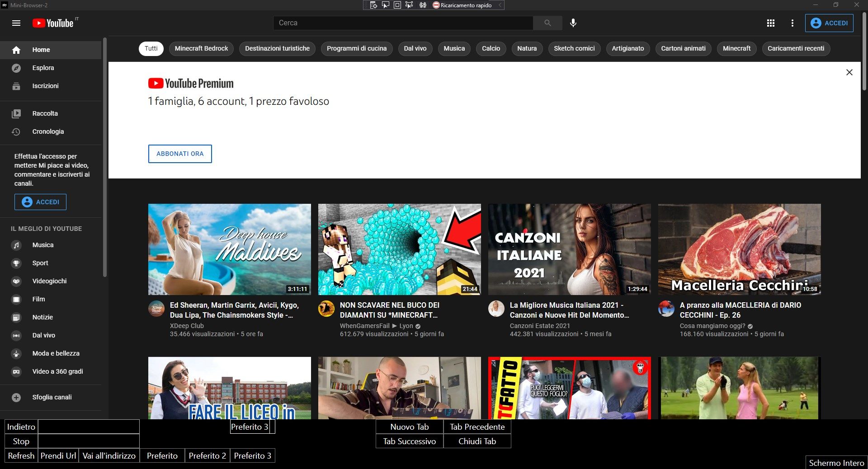This screenshot has height=469, width=868.
Task: Select the Minecraft Bedrock filter chip
Action: point(201,48)
